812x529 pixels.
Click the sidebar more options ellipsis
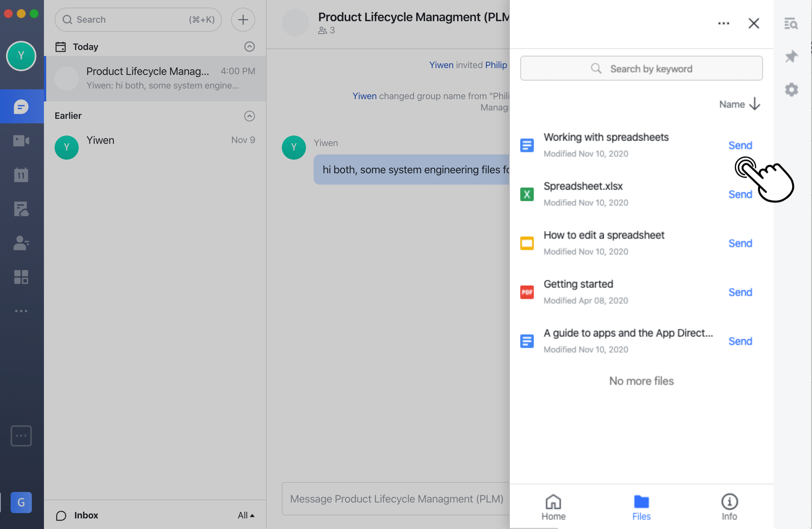(21, 311)
